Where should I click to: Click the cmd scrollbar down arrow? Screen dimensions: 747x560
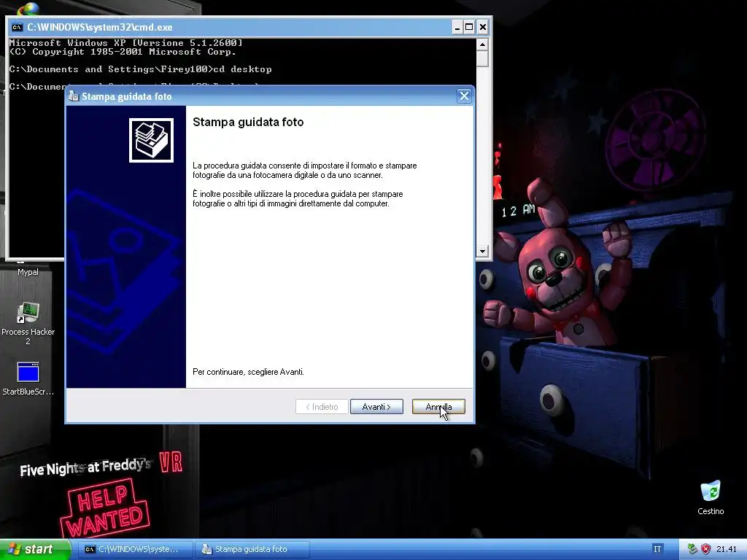coord(482,251)
